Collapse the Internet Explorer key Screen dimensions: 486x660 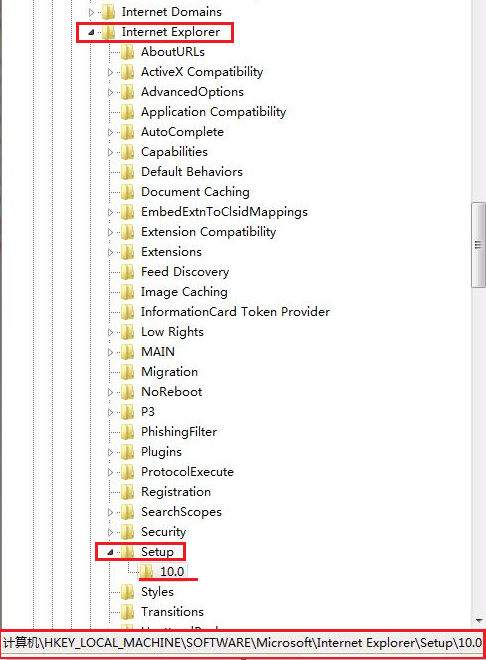pyautogui.click(x=91, y=32)
